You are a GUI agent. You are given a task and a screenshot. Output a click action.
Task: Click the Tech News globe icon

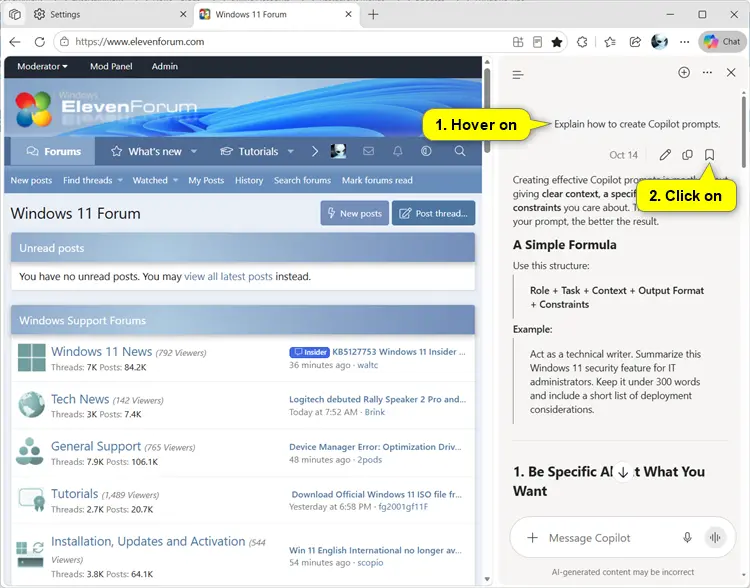click(32, 405)
